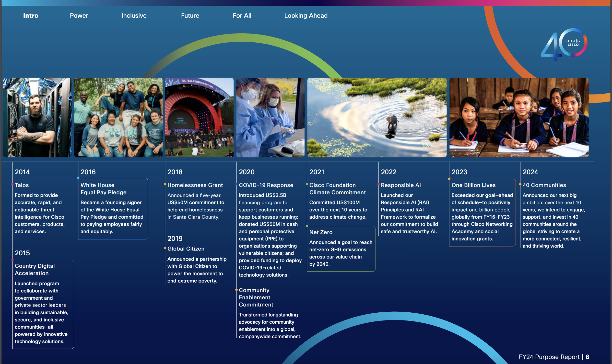
Task: Click the Net Zero timeline box heading
Action: coord(321,232)
